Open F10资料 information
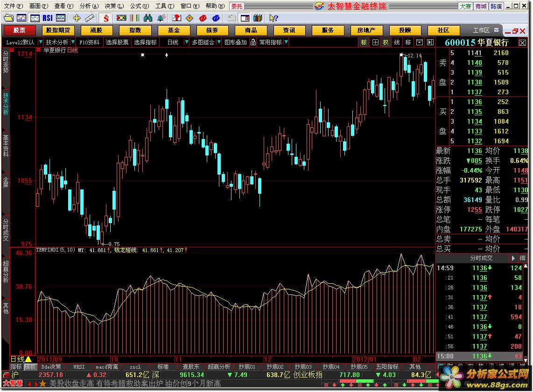The width and height of the screenshot is (533, 392). click(90, 42)
